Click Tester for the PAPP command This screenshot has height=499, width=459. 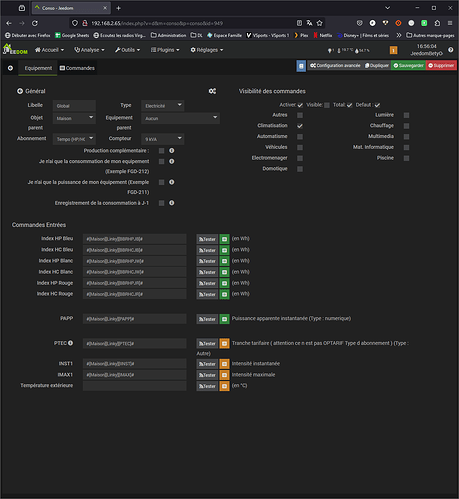coord(207,319)
